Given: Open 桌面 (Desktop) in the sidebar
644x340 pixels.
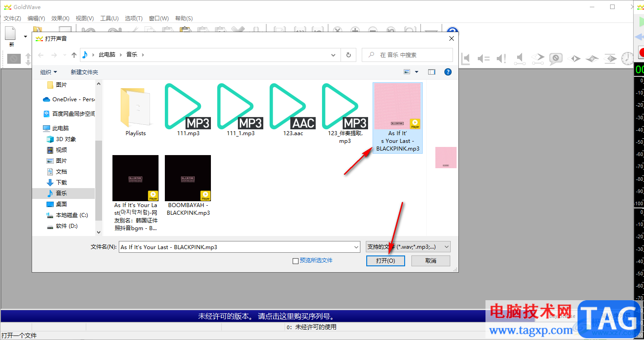Looking at the screenshot, I should (x=57, y=204).
